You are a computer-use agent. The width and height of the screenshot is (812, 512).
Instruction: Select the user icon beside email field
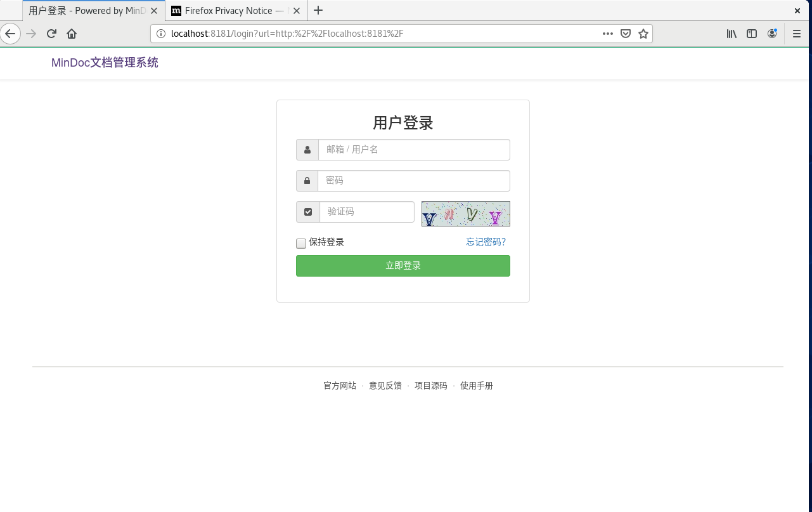click(x=307, y=149)
